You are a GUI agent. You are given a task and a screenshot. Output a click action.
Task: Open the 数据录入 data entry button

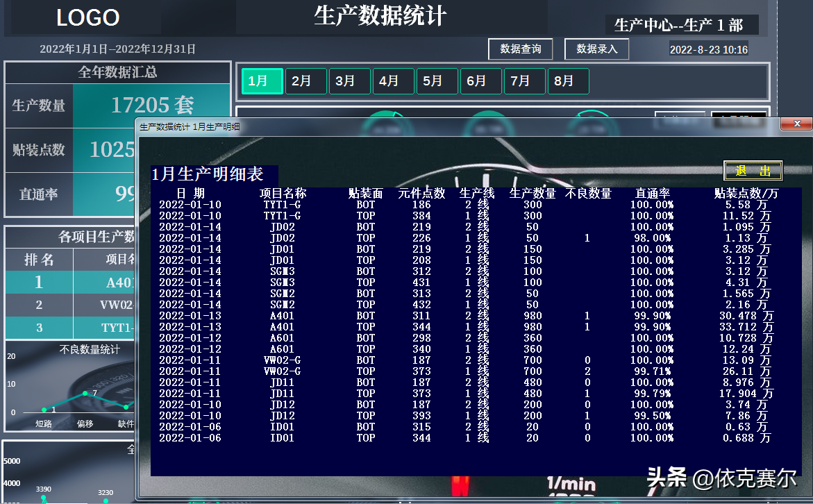(597, 49)
